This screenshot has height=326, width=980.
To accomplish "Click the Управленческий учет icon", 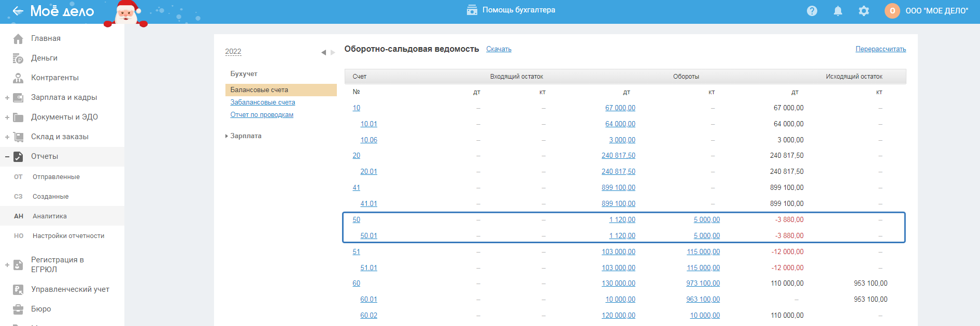I will (x=18, y=290).
